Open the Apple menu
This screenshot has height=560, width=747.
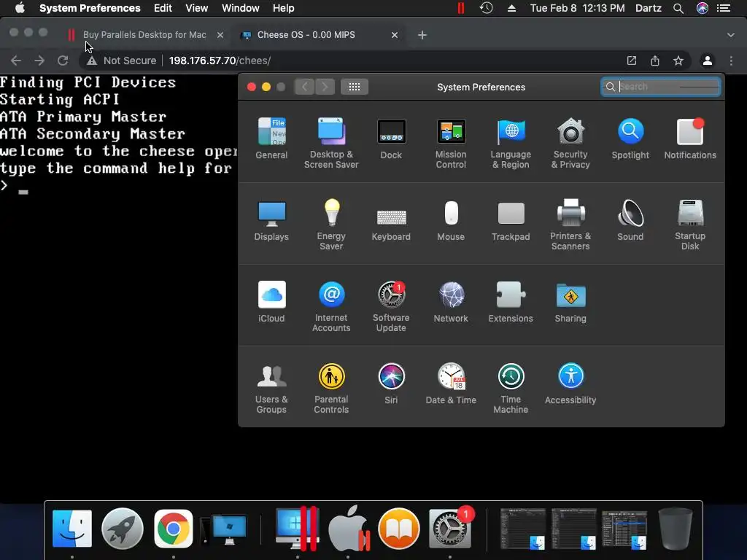tap(20, 8)
